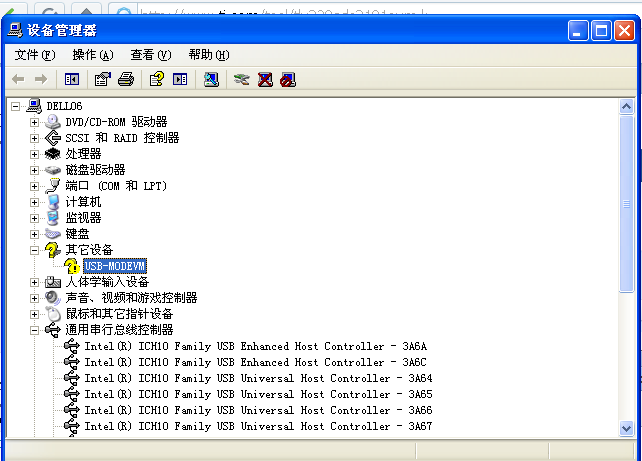Minimize the 设备管理器 window
This screenshot has width=642, height=461.
coord(578,30)
